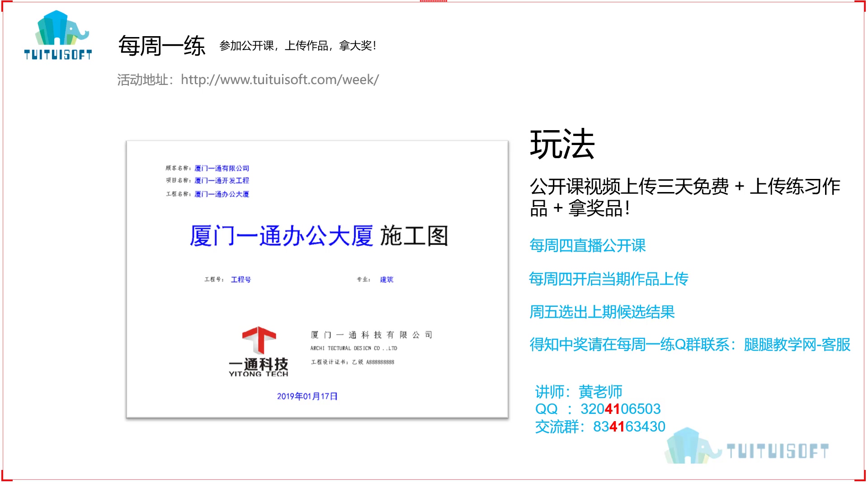Click the text 参加公开课，上传作品，拿大奖!
Viewport: 868px width, 488px height.
tap(298, 46)
